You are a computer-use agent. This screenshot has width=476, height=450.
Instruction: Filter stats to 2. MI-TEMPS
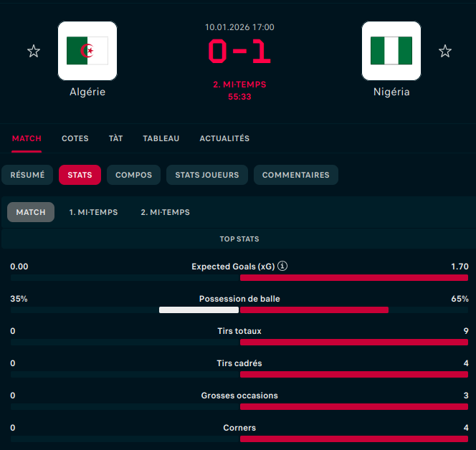tap(165, 212)
